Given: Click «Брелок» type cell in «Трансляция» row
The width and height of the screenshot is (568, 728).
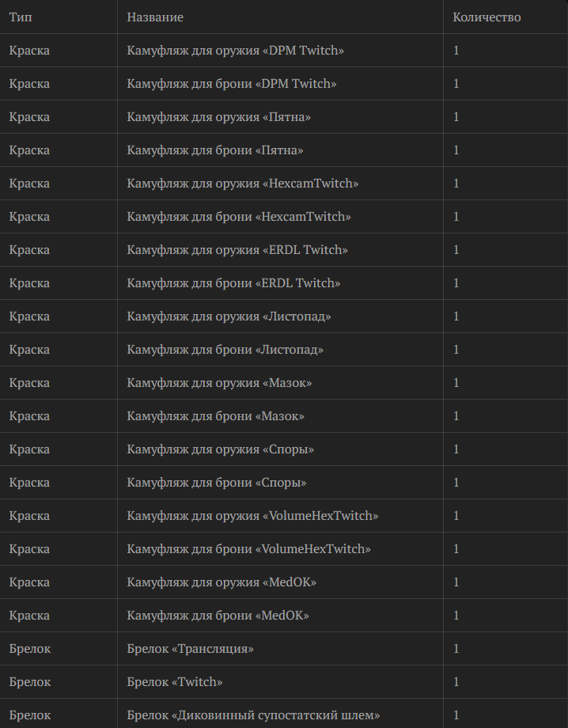Looking at the screenshot, I should click(59, 649).
